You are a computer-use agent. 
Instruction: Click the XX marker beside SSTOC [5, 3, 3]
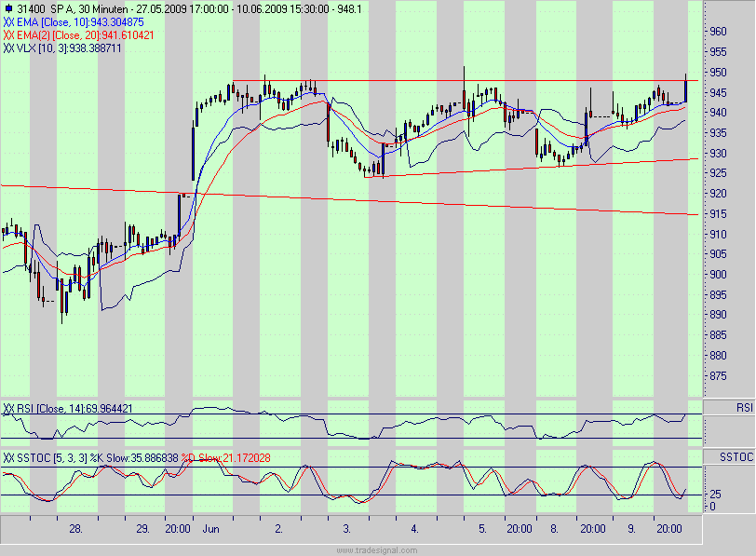(x=8, y=457)
